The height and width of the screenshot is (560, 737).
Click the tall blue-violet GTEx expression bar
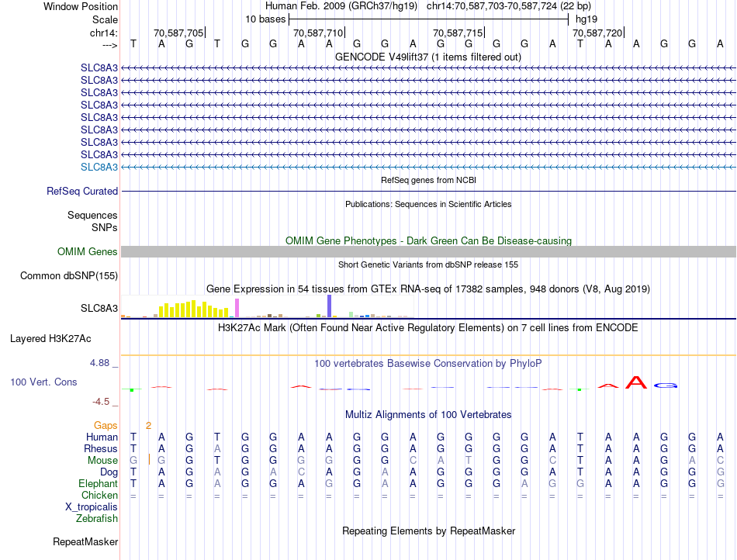coord(330,306)
